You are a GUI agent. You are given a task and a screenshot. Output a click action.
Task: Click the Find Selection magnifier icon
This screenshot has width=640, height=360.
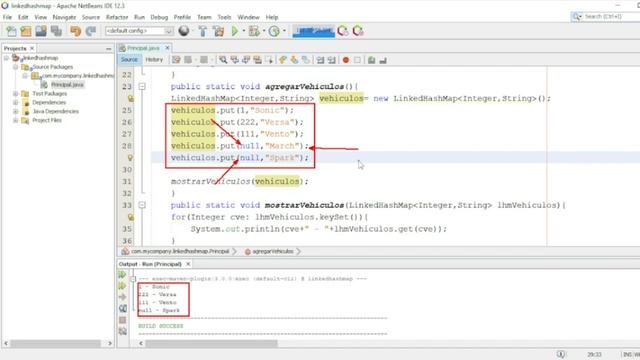point(223,60)
